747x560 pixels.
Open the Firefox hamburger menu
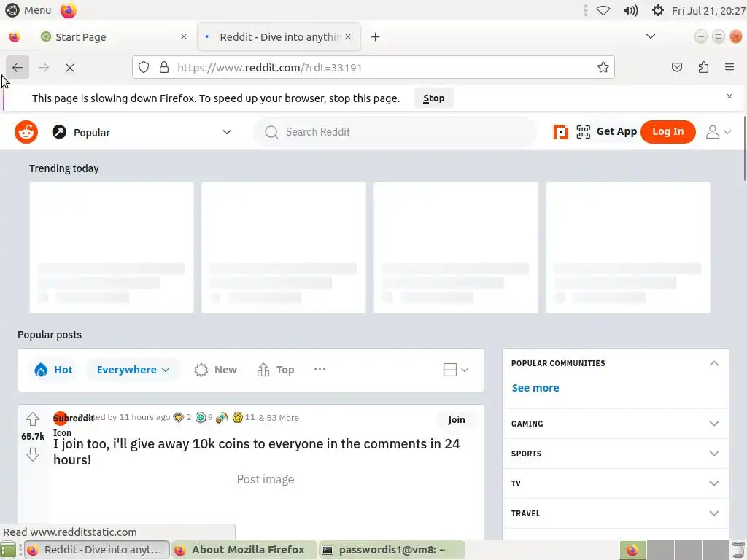click(x=729, y=67)
